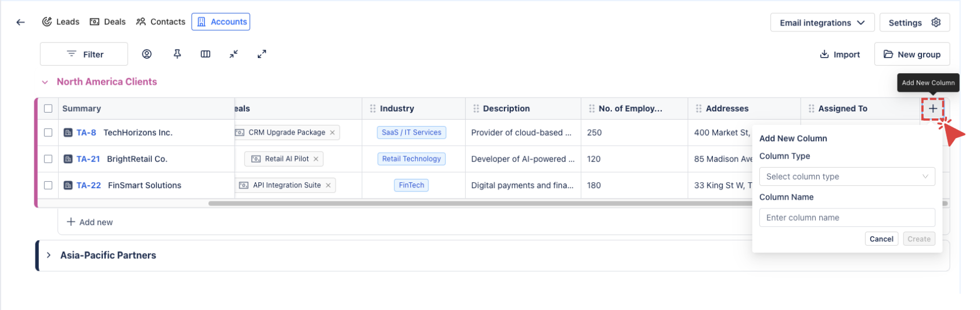Click the New group button
Image resolution: width=980 pixels, height=310 pixels.
click(x=911, y=55)
